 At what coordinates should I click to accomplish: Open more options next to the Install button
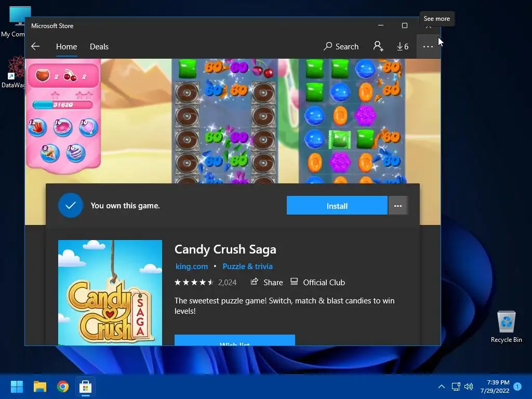(x=397, y=206)
